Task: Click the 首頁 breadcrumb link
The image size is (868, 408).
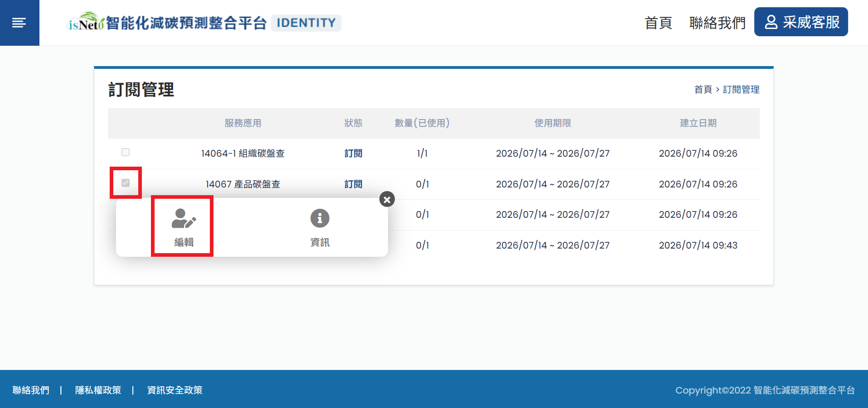Action: [703, 90]
